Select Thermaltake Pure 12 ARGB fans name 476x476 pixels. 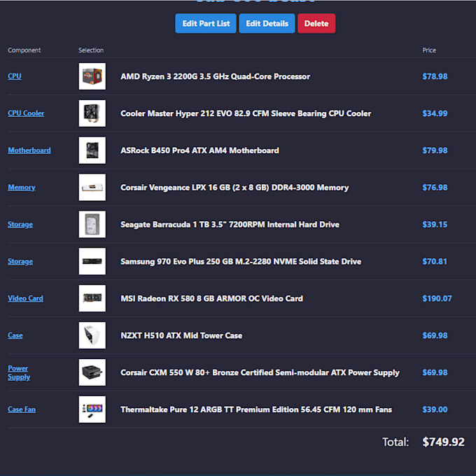(x=256, y=409)
